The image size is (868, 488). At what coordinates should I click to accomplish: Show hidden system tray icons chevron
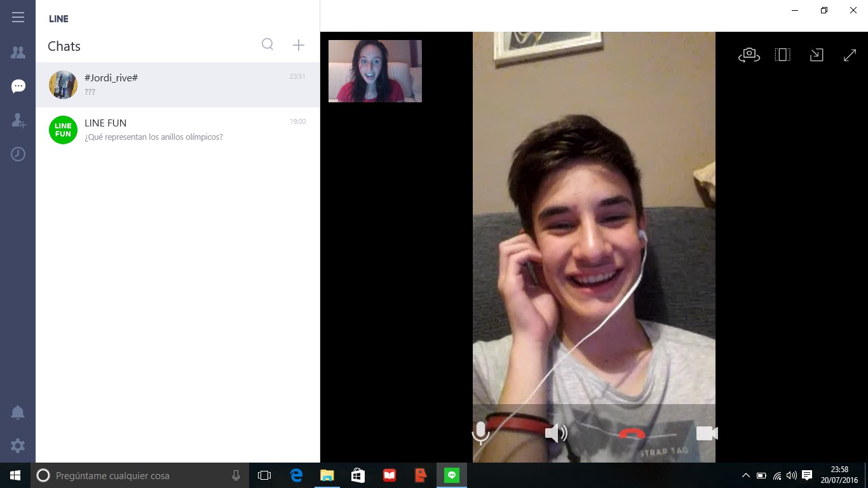pyautogui.click(x=746, y=475)
